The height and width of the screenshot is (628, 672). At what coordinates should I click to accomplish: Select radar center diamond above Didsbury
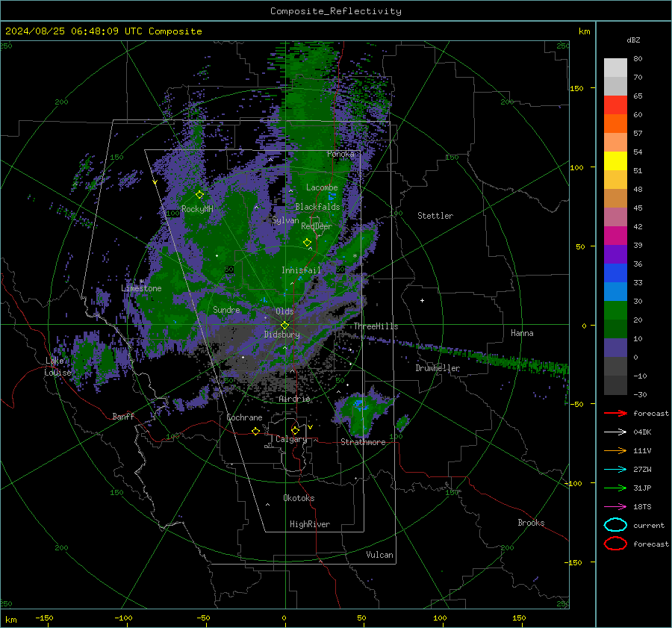pyautogui.click(x=284, y=326)
